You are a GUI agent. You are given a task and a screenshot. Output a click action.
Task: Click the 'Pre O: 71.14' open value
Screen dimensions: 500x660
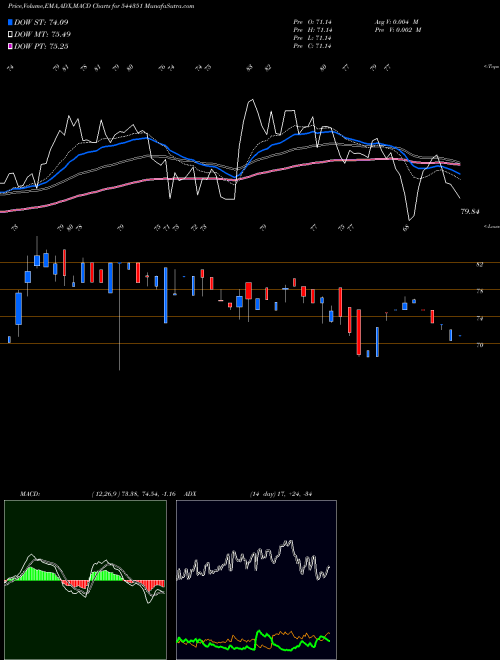(314, 22)
